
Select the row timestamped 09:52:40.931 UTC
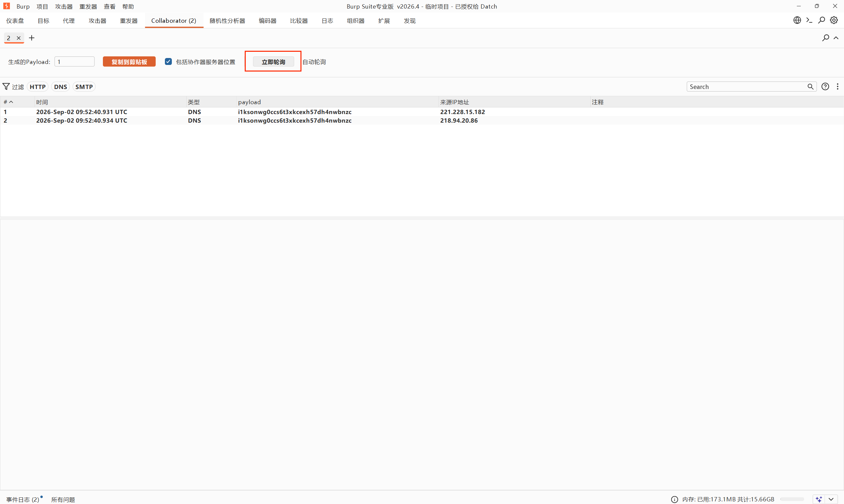[x=422, y=112]
